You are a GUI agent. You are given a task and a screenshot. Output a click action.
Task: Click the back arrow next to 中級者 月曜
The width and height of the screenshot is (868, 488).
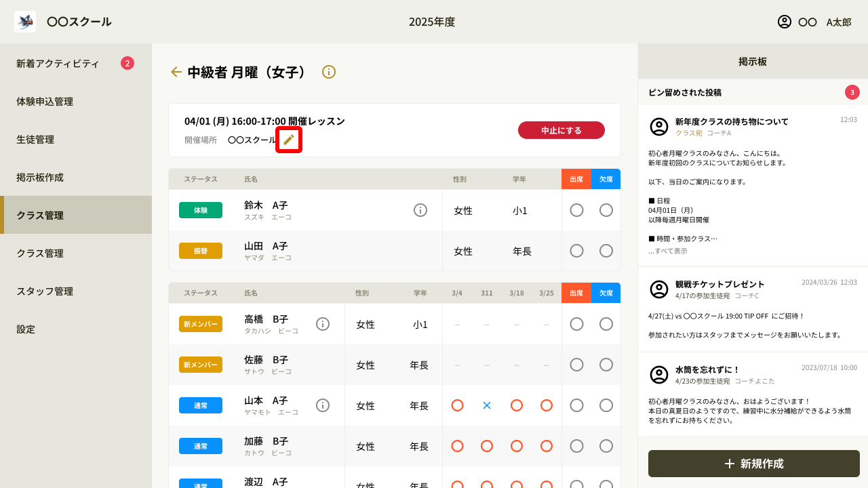(x=176, y=72)
